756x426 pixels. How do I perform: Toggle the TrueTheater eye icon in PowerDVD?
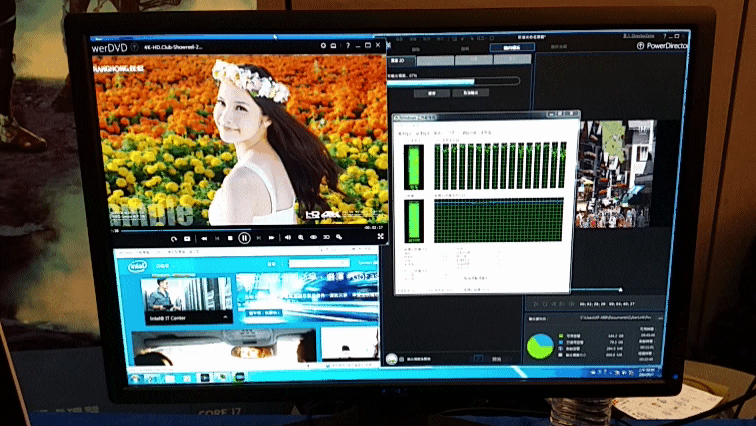[x=313, y=237]
